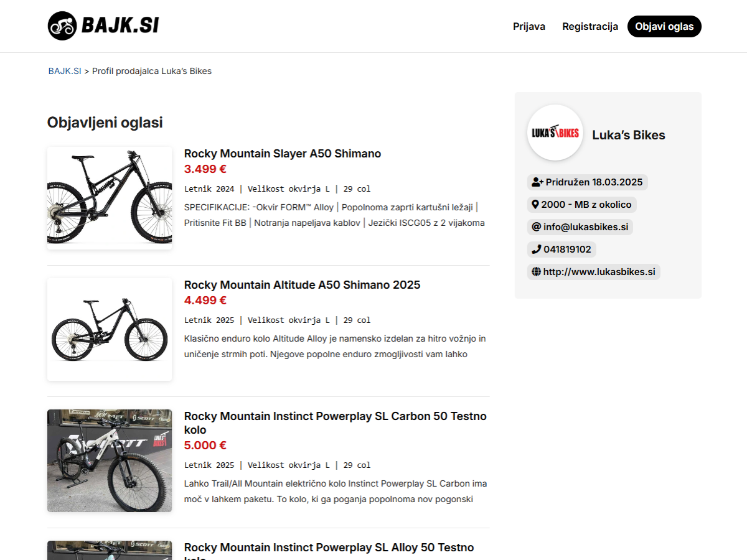Go to the Registracija page

coord(590,27)
